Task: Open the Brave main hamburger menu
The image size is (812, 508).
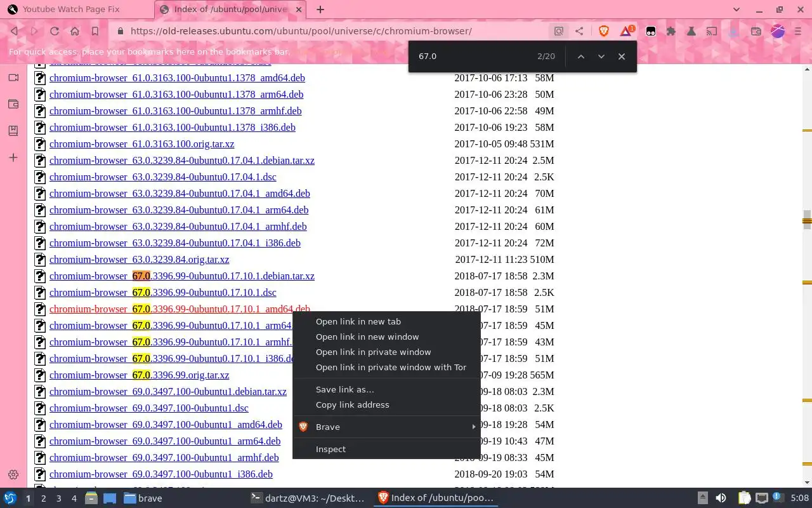Action: coord(798,31)
